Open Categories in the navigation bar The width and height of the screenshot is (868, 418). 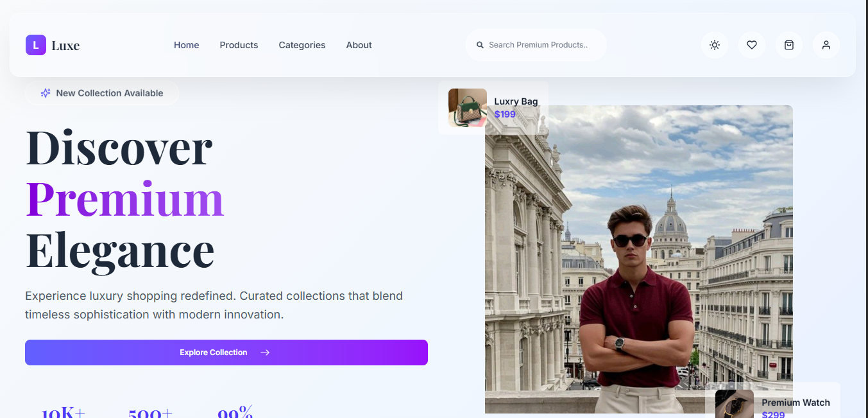point(302,45)
